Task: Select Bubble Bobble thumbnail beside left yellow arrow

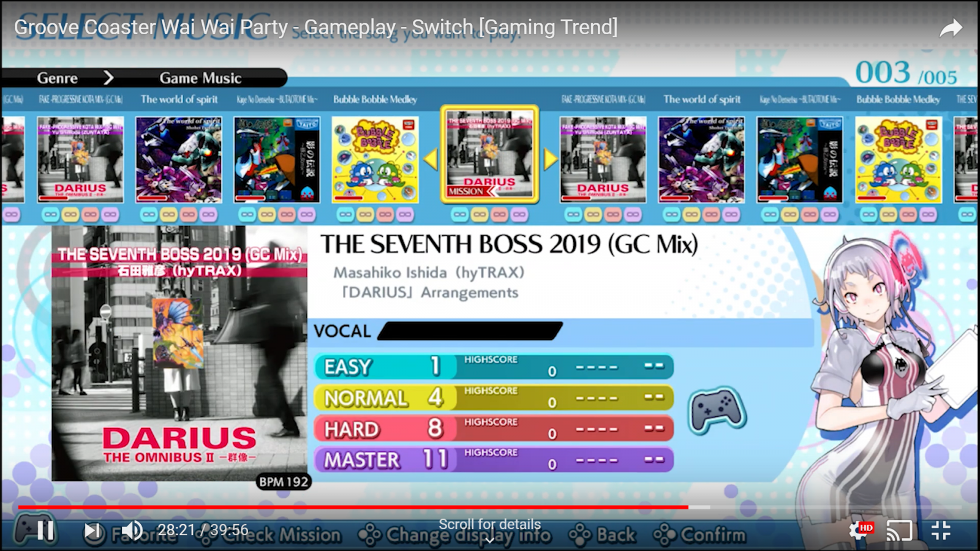Action: pos(375,160)
